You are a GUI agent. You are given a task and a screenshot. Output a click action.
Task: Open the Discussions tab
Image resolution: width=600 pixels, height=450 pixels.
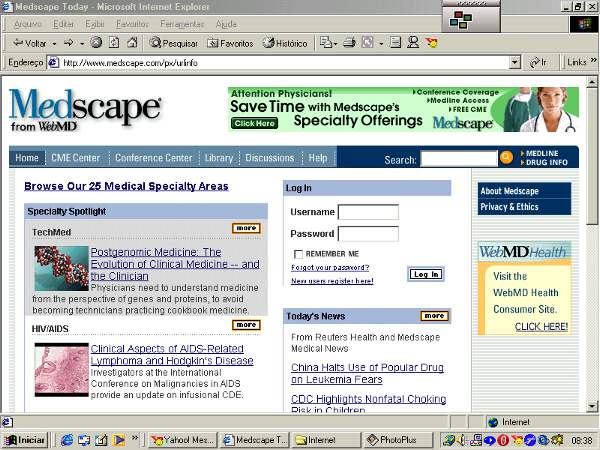pyautogui.click(x=270, y=158)
